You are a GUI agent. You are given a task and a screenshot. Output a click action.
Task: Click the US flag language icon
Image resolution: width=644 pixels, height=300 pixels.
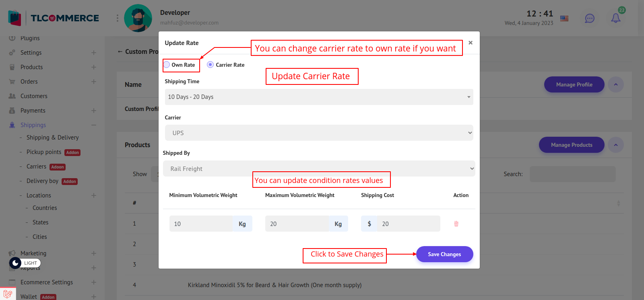(564, 18)
